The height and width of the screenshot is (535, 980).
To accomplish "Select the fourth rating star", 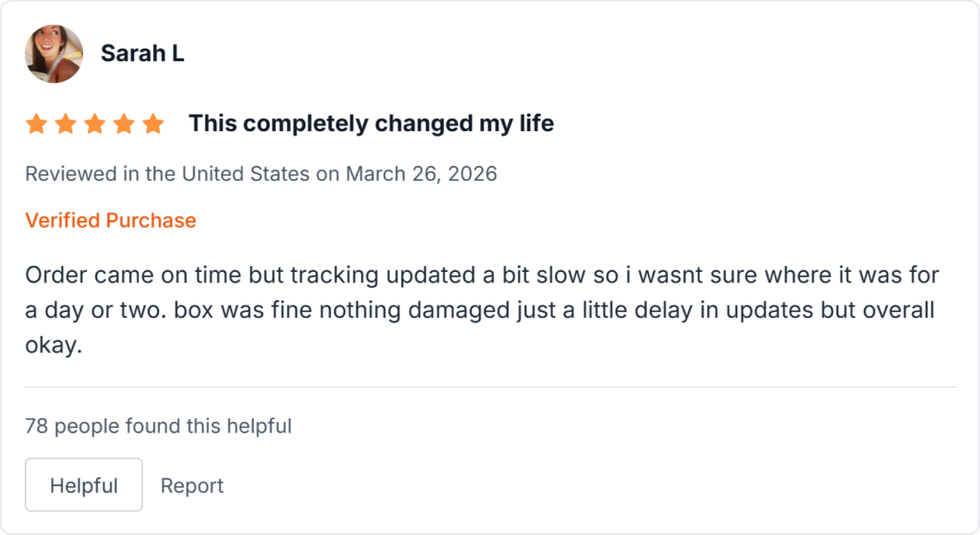I will coord(123,124).
